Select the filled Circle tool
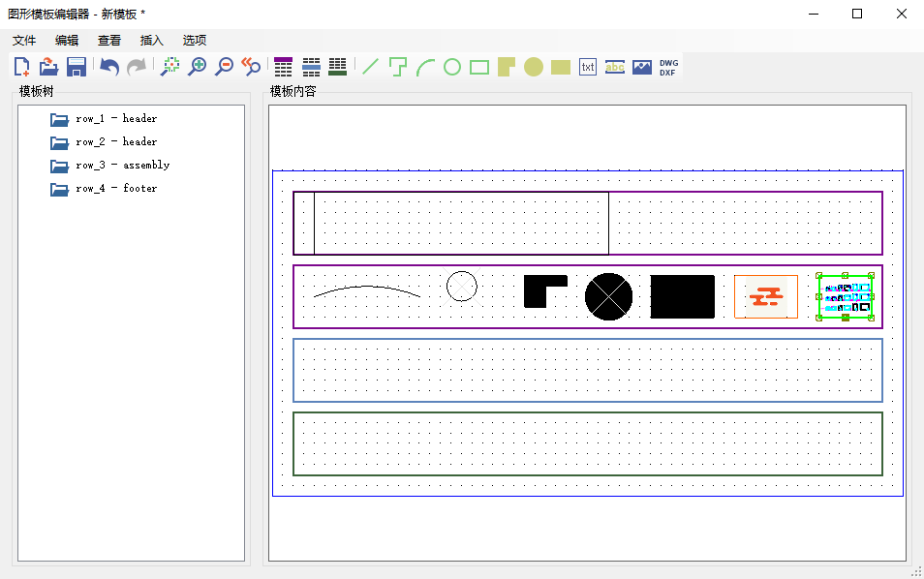924x579 pixels. point(534,67)
